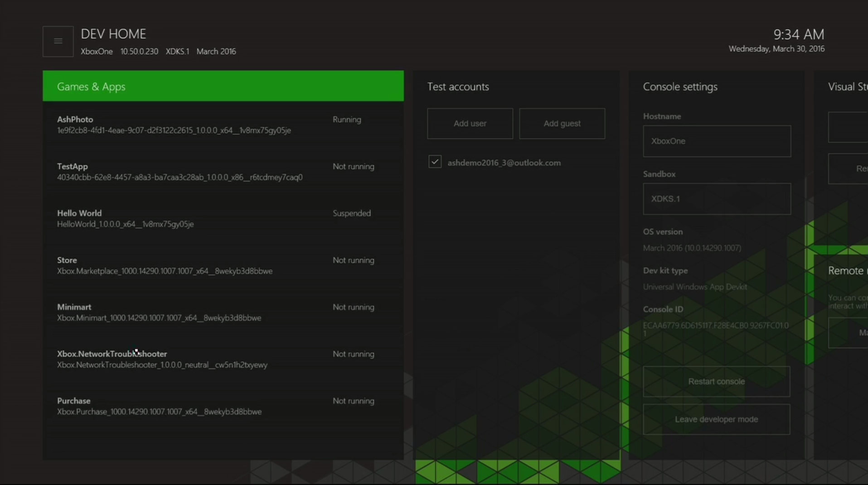Select Xbox.NetworkTroubleshooter app entry
868x485 pixels.
[x=223, y=359]
